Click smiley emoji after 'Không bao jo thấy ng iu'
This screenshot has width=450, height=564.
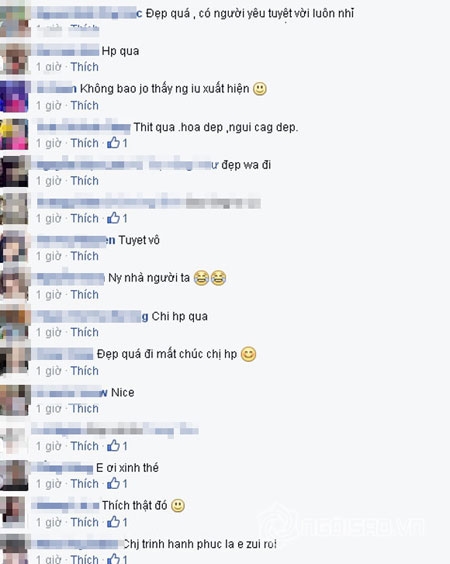[x=260, y=88]
